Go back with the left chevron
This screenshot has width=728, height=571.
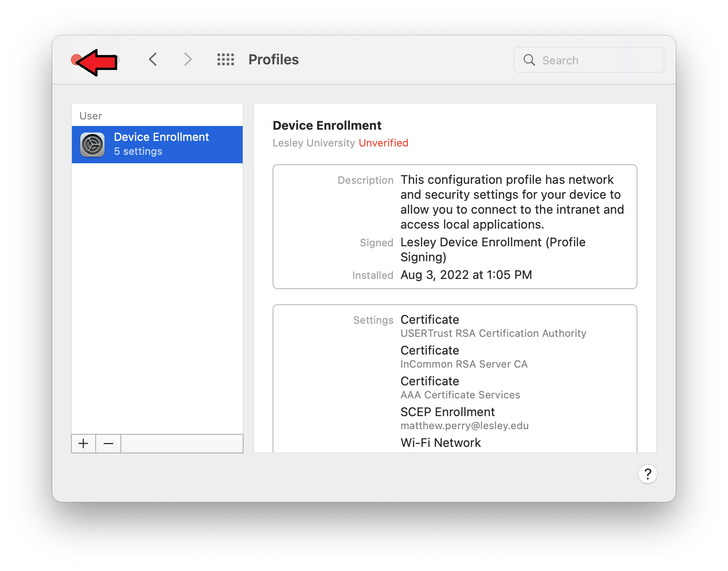153,59
